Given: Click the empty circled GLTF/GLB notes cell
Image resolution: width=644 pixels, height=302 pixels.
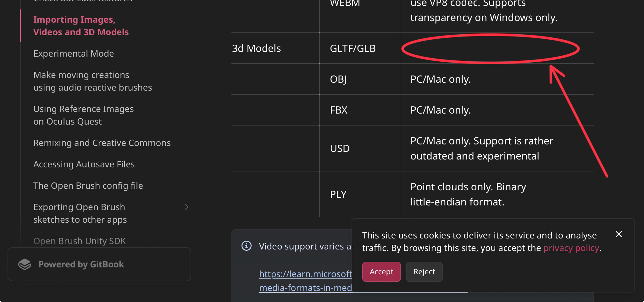Looking at the screenshot, I should coord(491,49).
